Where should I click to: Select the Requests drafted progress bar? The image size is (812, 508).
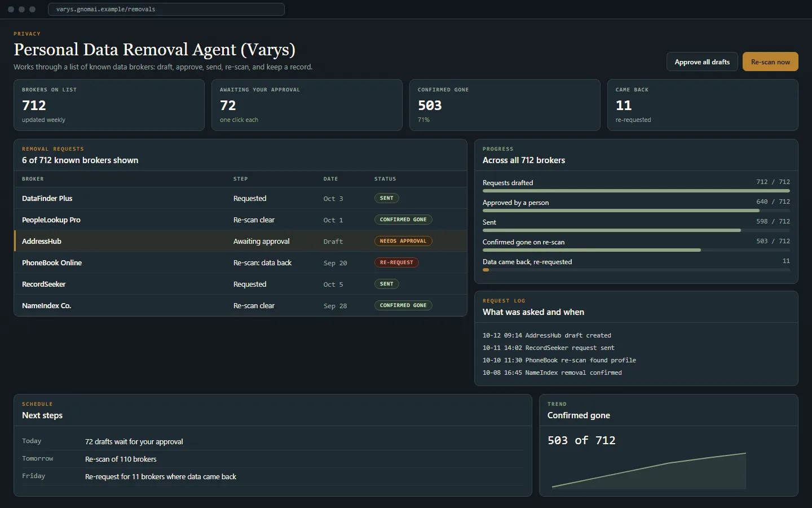[636, 191]
